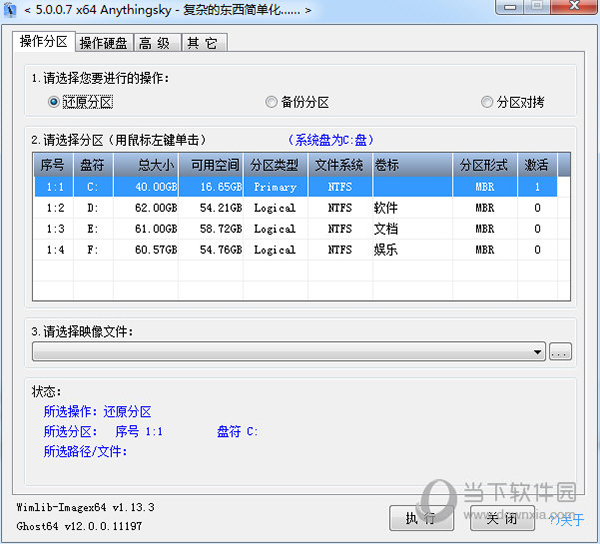Click the 16.65GB free space cell
Image resolution: width=600 pixels, height=544 pixels.
click(211, 187)
